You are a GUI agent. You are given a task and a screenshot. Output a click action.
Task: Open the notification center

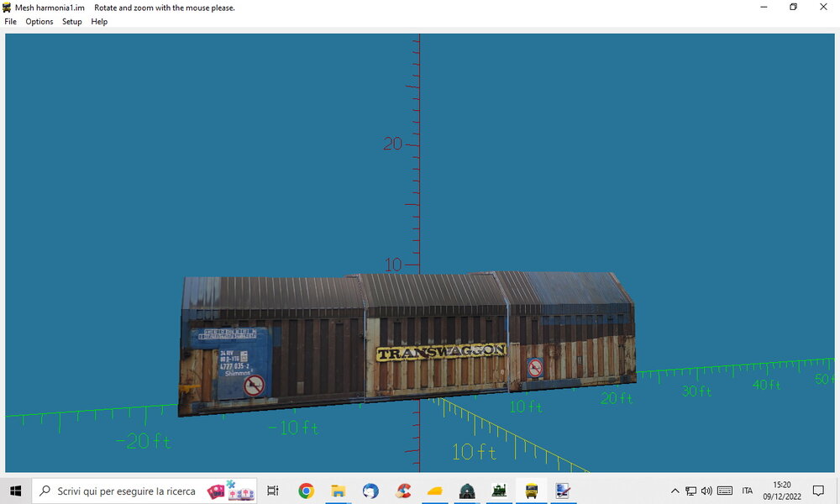(818, 491)
